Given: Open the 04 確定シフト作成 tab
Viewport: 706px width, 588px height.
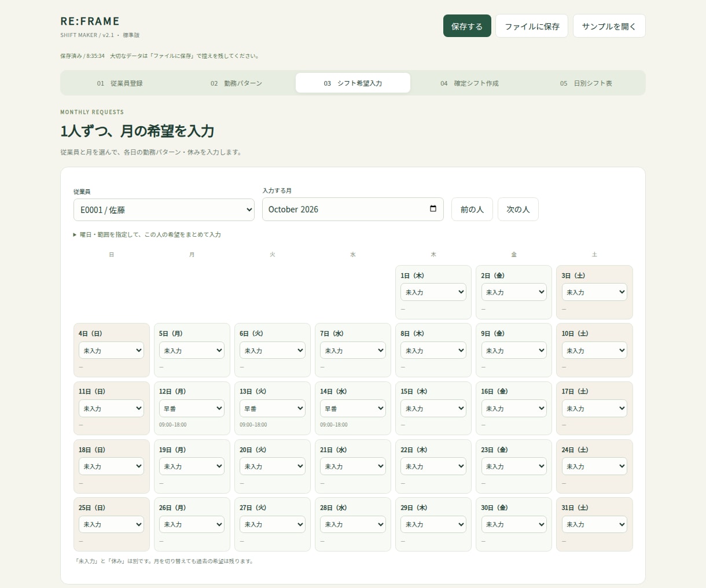Looking at the screenshot, I should tap(469, 83).
